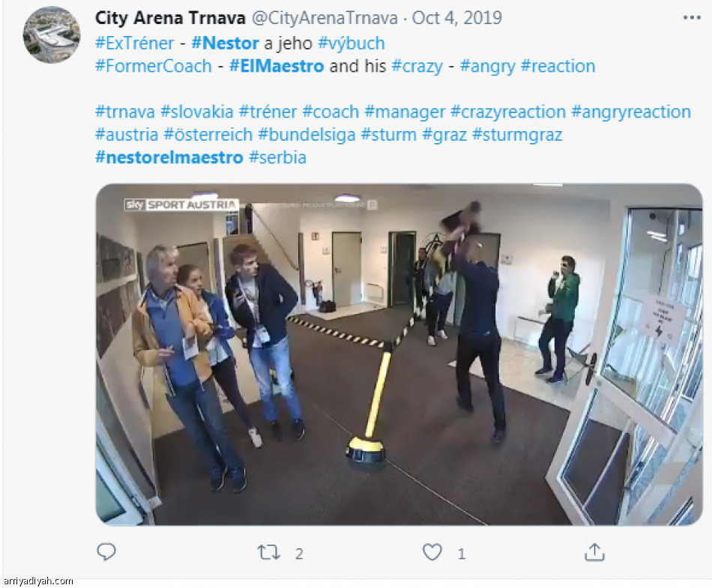This screenshot has width=712, height=588.
Task: Open the bold #nestorelmaestro hashtag
Action: click(x=169, y=157)
